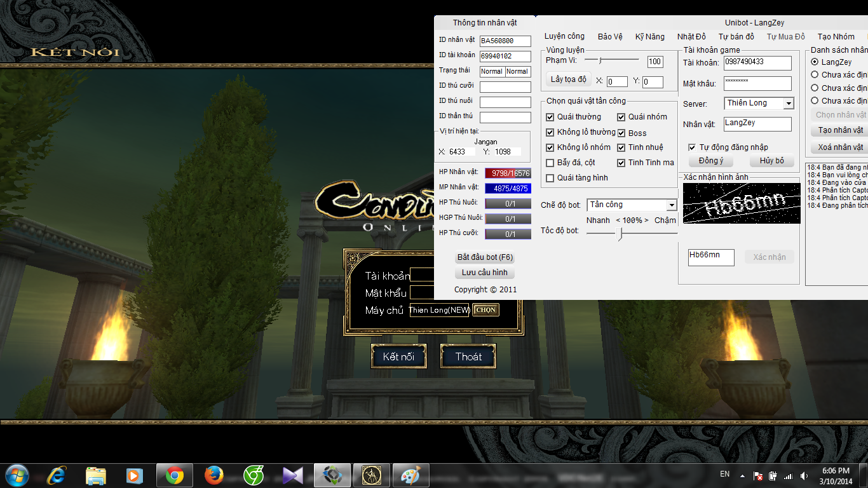Image resolution: width=868 pixels, height=488 pixels.
Task: Click the X coordinate input field
Action: [617, 82]
